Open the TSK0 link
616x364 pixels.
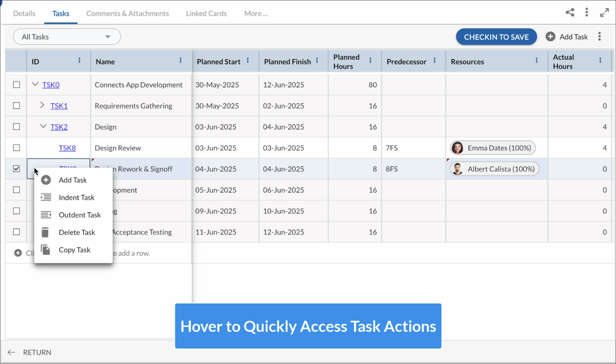[51, 85]
